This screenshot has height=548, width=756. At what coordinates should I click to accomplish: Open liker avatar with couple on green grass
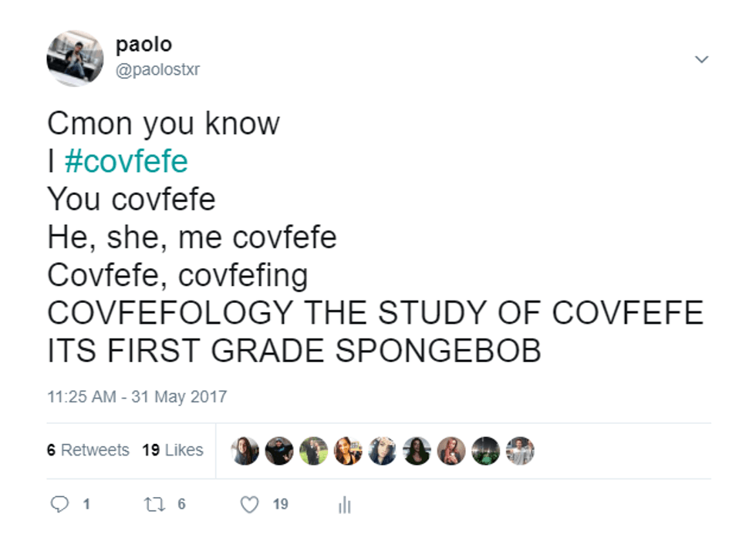pos(314,451)
